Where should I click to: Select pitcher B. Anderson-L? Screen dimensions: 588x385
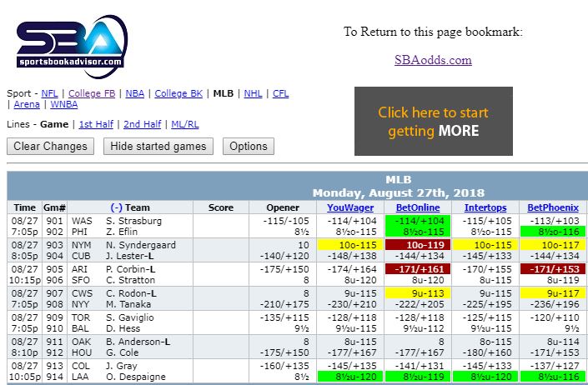click(138, 342)
